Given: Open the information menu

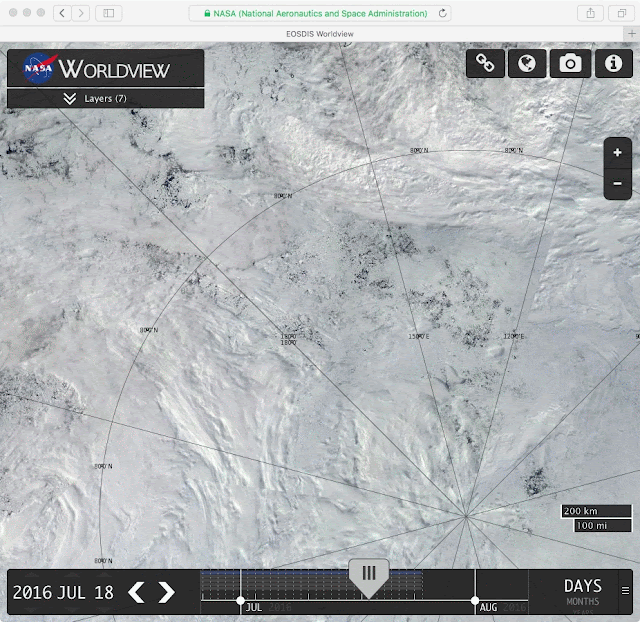Looking at the screenshot, I should point(613,64).
